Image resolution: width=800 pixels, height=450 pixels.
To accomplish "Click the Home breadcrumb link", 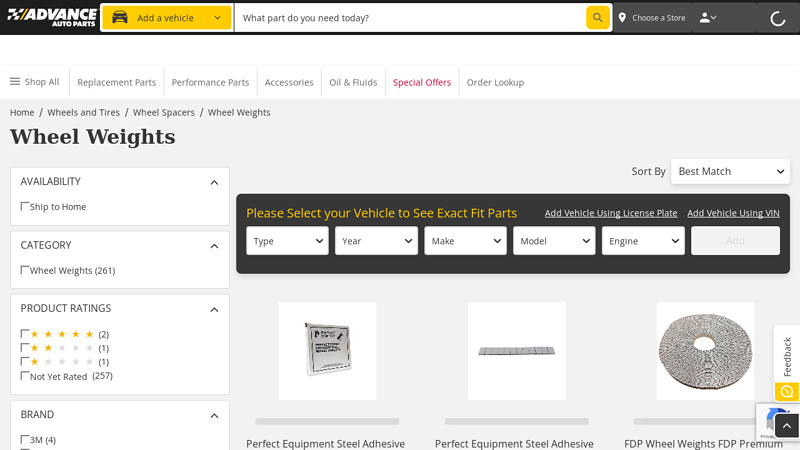I will pos(22,112).
